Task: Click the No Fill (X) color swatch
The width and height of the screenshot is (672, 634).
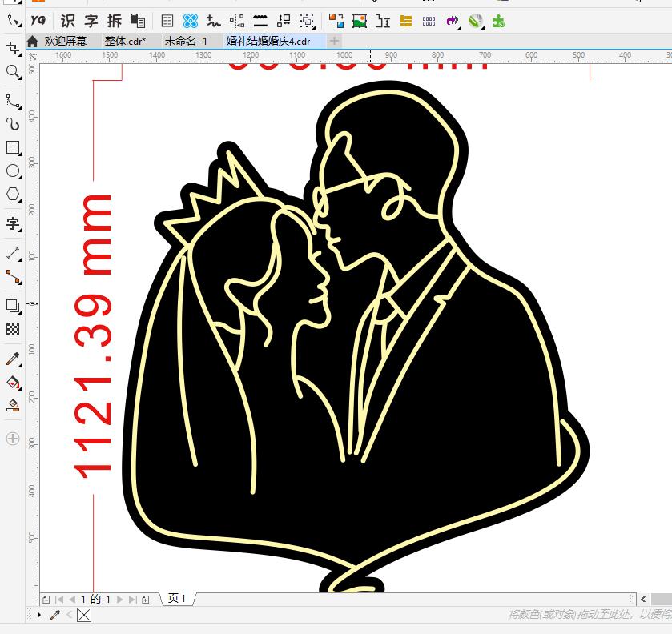Action: tap(84, 615)
